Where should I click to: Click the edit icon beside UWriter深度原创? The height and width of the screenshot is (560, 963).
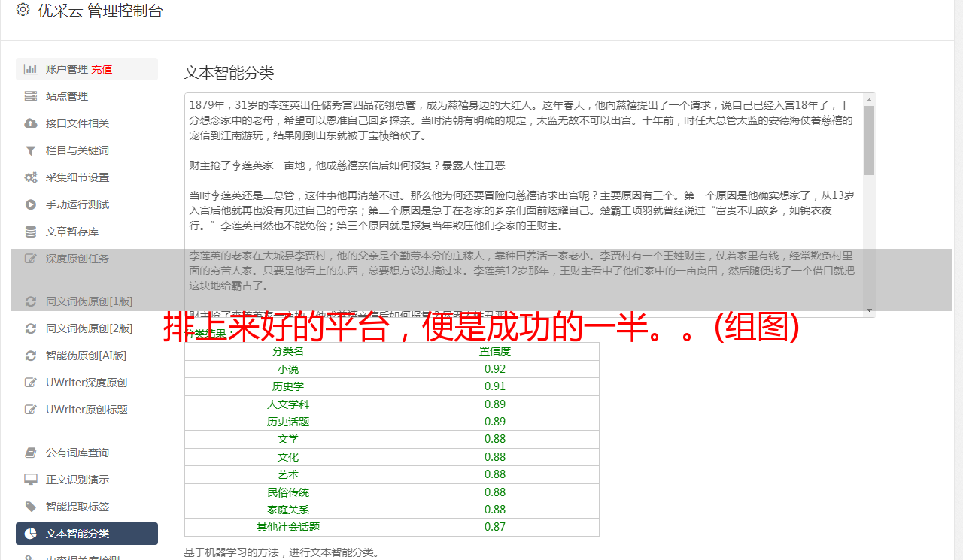tap(31, 383)
